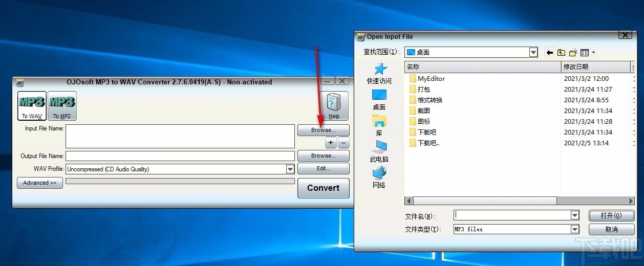Create a new folder icon in dialog
This screenshot has height=266, width=644.
[x=573, y=52]
